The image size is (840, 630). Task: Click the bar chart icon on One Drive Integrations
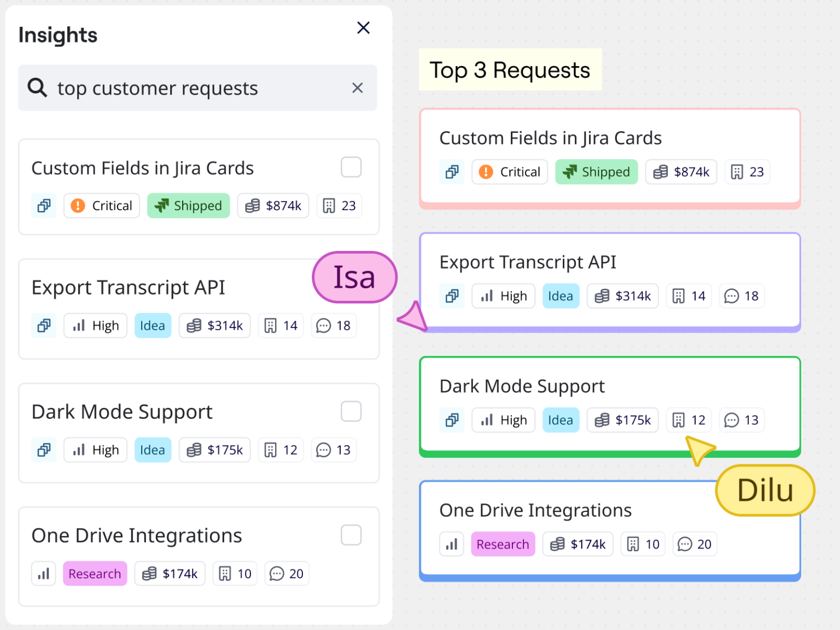click(x=43, y=573)
